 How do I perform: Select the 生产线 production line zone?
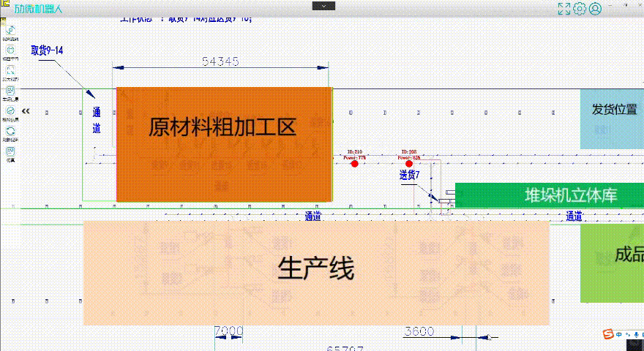pos(316,272)
